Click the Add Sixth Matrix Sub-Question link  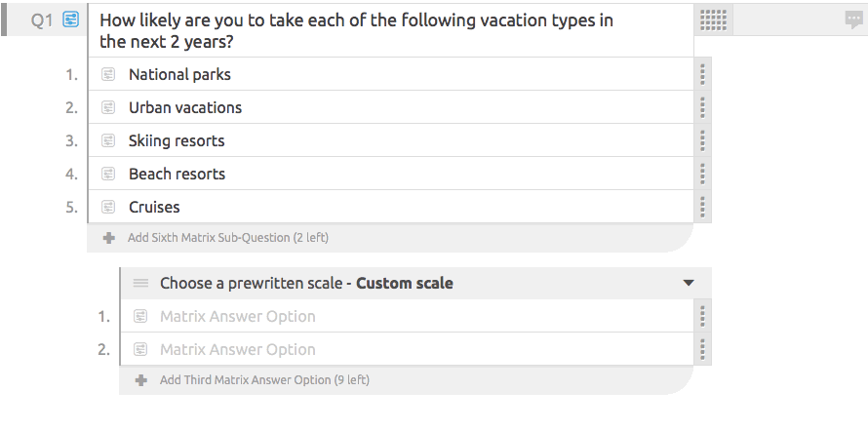[228, 238]
